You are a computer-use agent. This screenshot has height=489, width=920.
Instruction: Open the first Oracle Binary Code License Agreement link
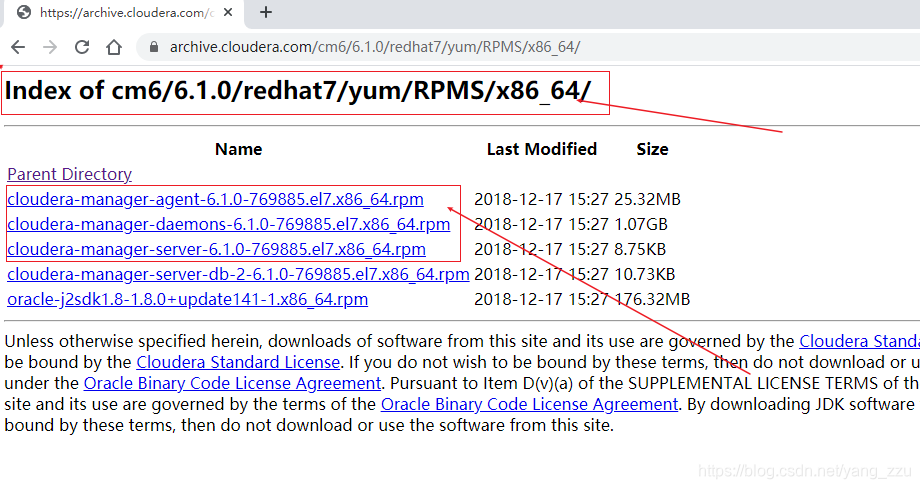point(232,383)
